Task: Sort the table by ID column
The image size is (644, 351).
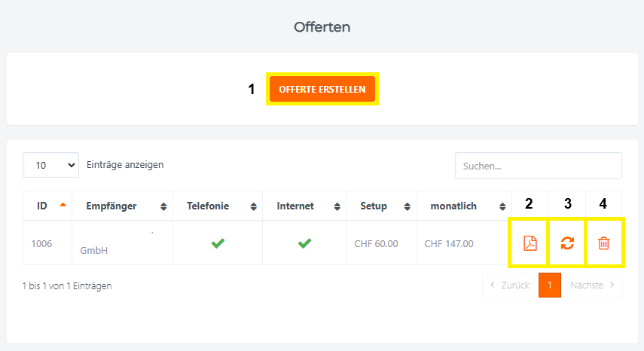Action: pos(63,206)
